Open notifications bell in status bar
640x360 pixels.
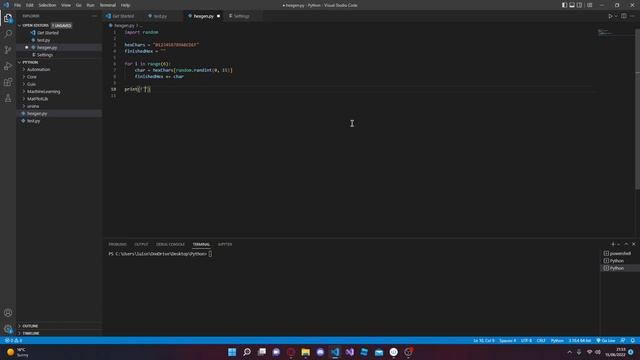tap(633, 340)
